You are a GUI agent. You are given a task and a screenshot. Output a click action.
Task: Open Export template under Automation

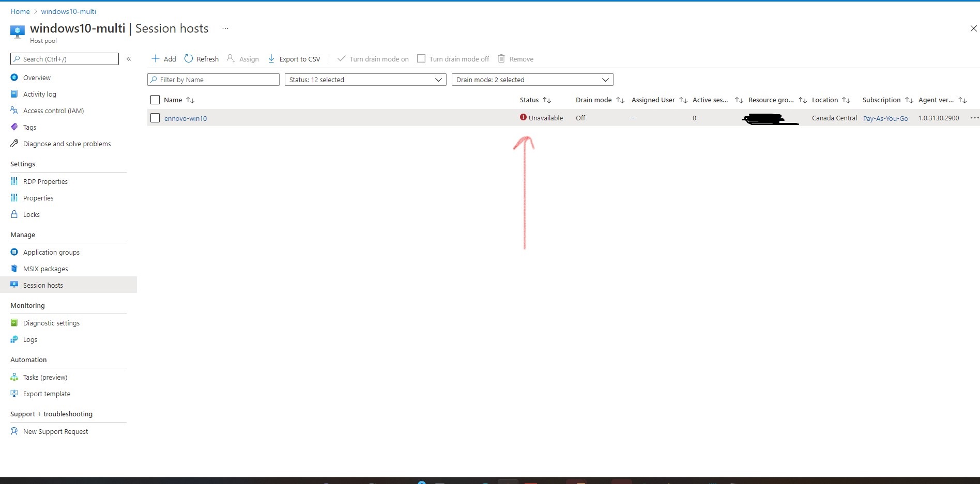click(x=47, y=394)
